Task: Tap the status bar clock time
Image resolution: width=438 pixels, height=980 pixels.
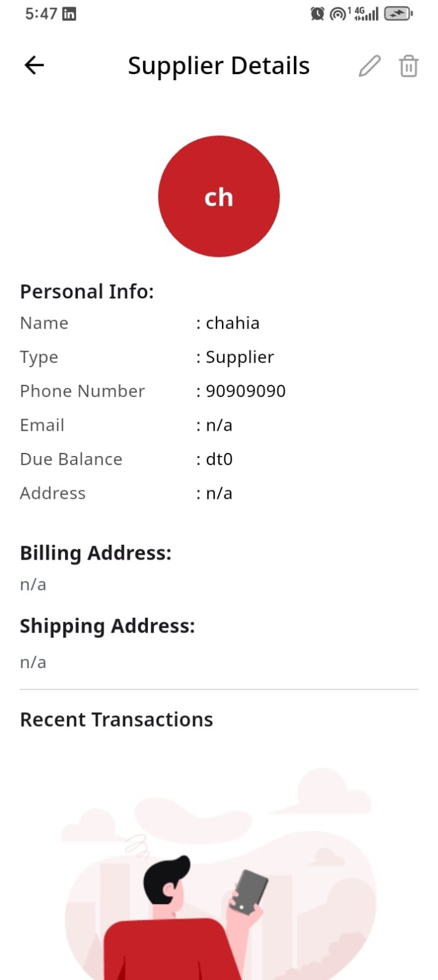Action: 41,13
